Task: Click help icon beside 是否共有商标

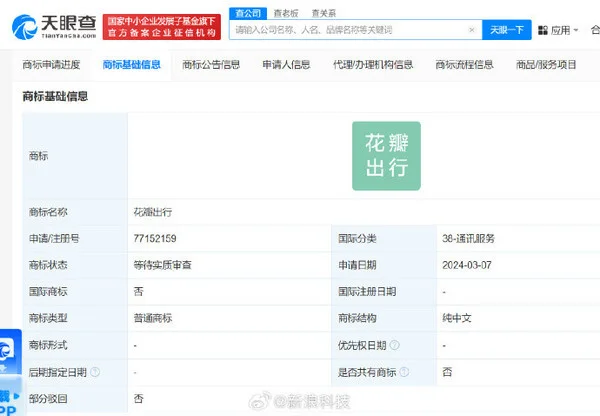Action: click(x=404, y=371)
